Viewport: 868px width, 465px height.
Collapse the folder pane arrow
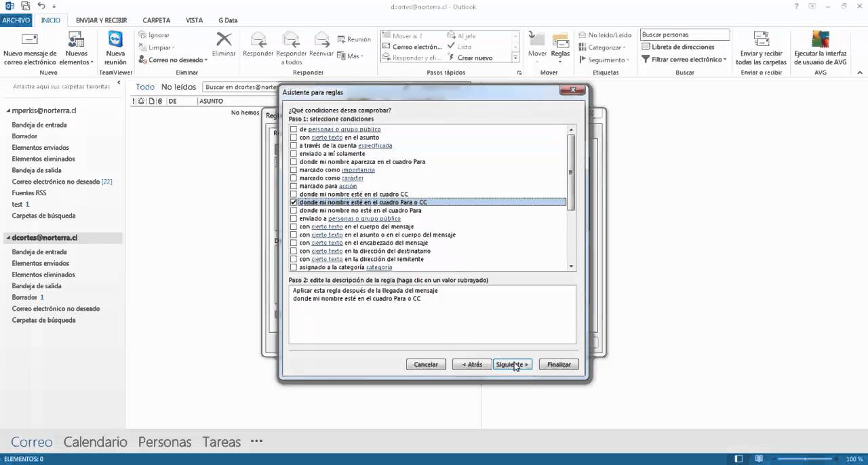(x=119, y=83)
